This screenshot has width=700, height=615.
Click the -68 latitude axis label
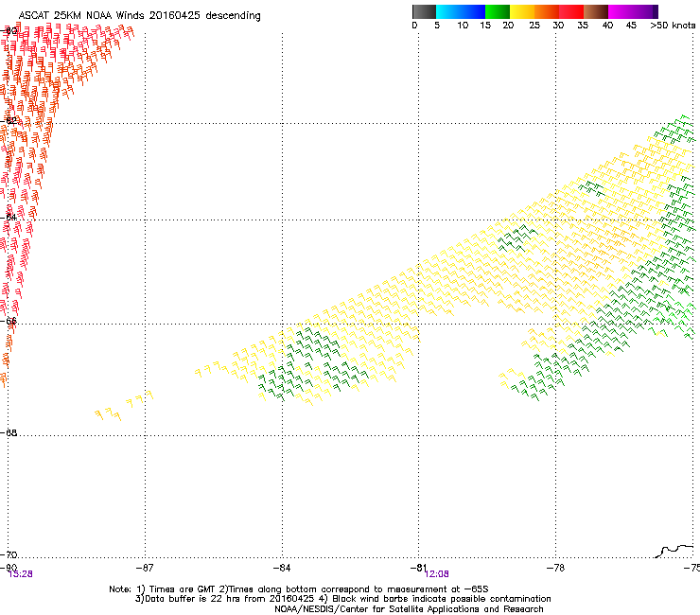click(9, 432)
